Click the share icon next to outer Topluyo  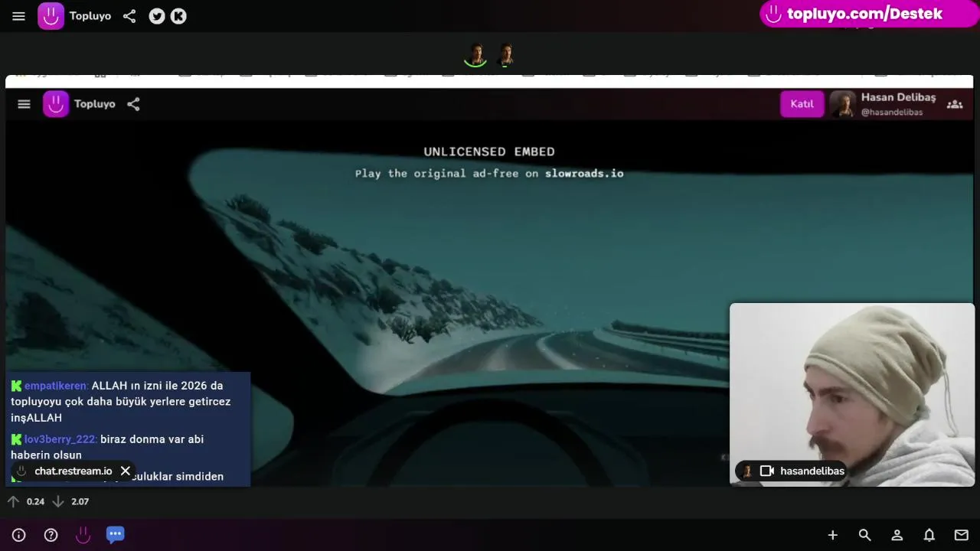point(129,16)
